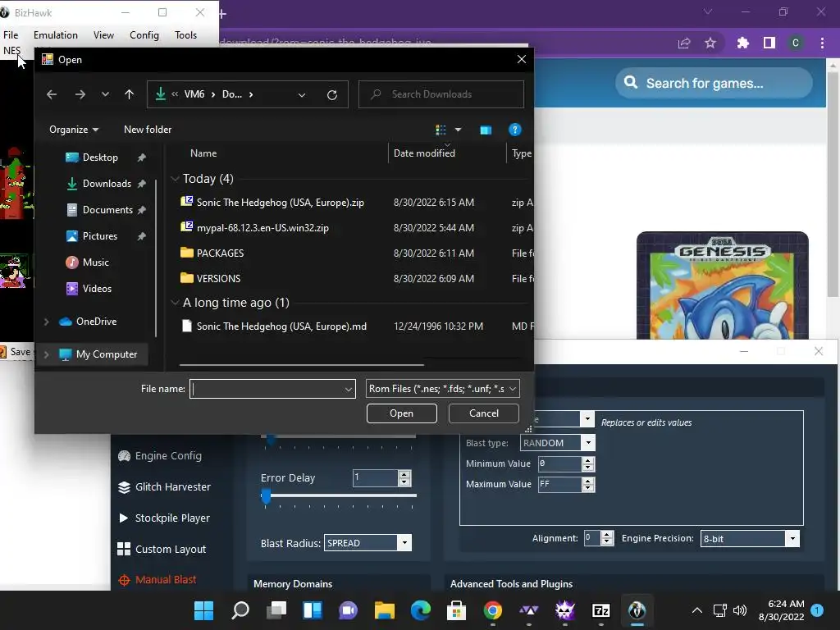Image resolution: width=840 pixels, height=630 pixels.
Task: Expand the My Computer tree node
Action: [47, 354]
